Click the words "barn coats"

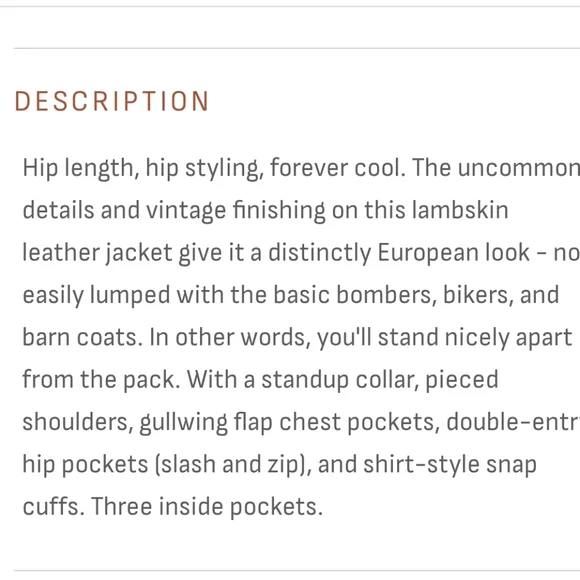pyautogui.click(x=82, y=337)
